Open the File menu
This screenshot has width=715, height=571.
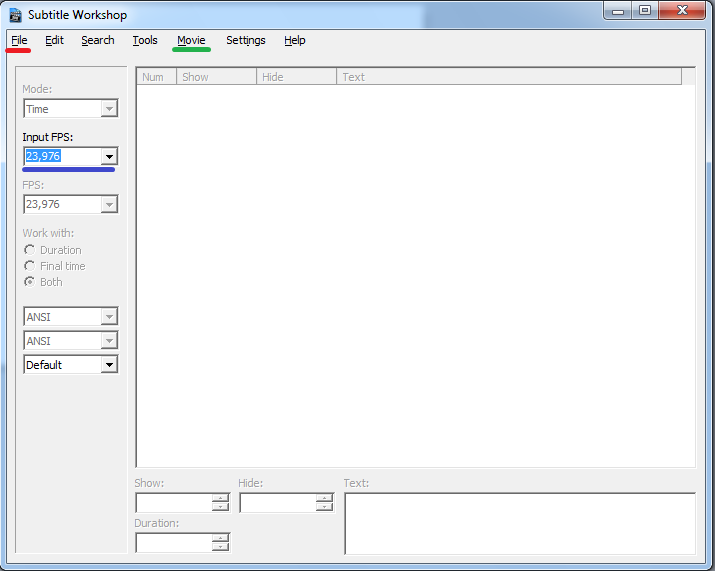[x=19, y=40]
